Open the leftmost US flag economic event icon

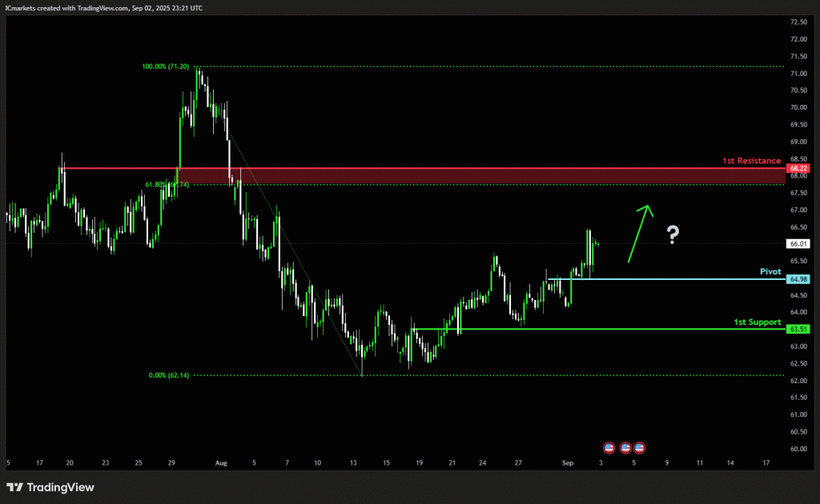609,447
